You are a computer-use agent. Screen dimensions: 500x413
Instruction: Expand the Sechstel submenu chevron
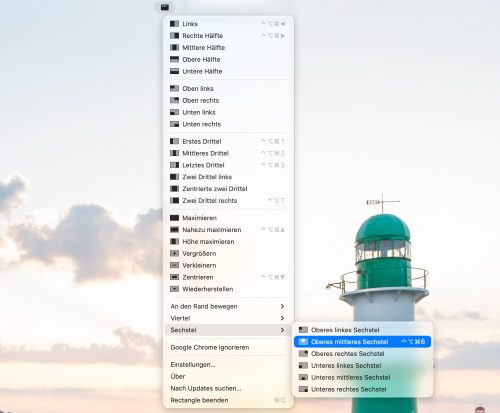click(282, 330)
